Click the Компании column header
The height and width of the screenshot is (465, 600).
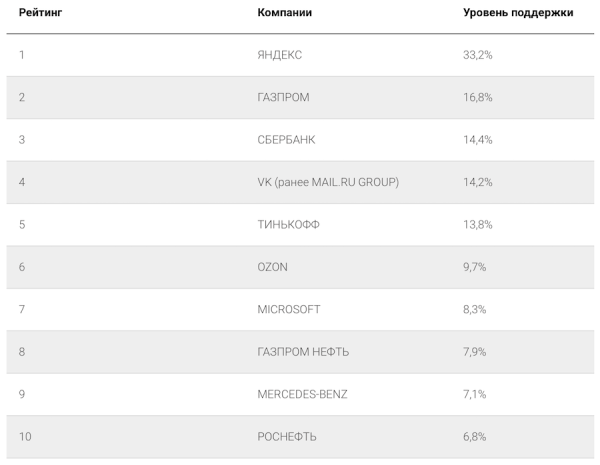(x=284, y=13)
